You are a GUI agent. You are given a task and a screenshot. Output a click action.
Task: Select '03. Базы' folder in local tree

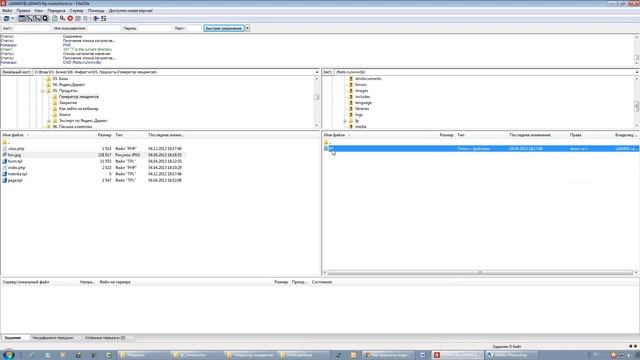pyautogui.click(x=60, y=79)
